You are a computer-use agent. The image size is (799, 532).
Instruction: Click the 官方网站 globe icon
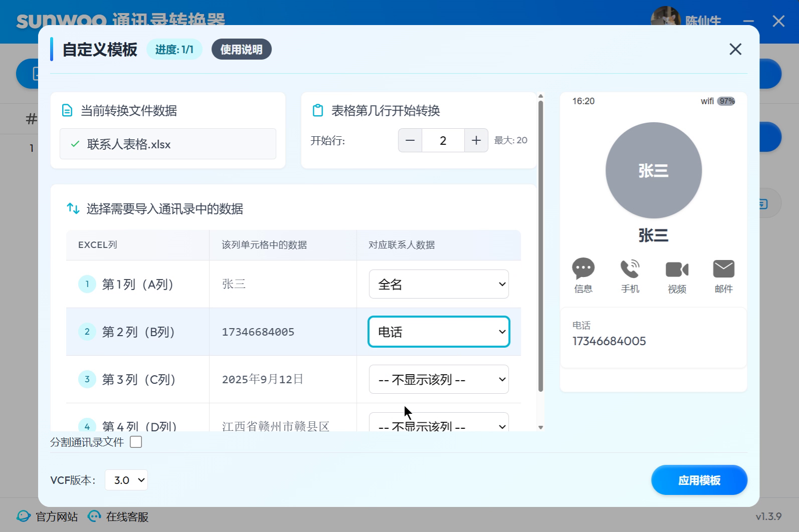click(24, 516)
